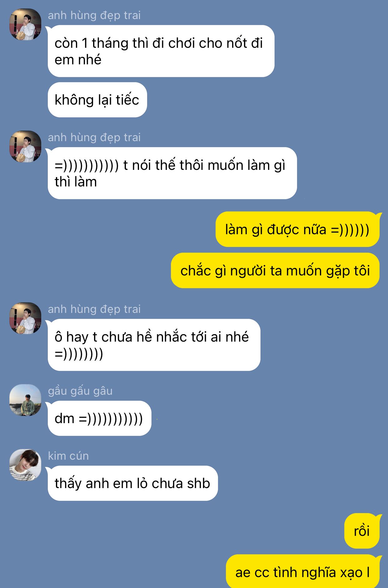Tap yellow bubble 'ae cc tình nghĩa xạo l'
This screenshot has width=388, height=588.
tap(303, 571)
